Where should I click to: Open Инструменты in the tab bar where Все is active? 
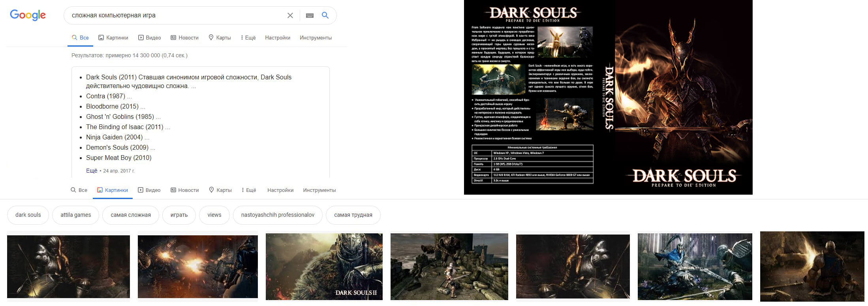(316, 38)
